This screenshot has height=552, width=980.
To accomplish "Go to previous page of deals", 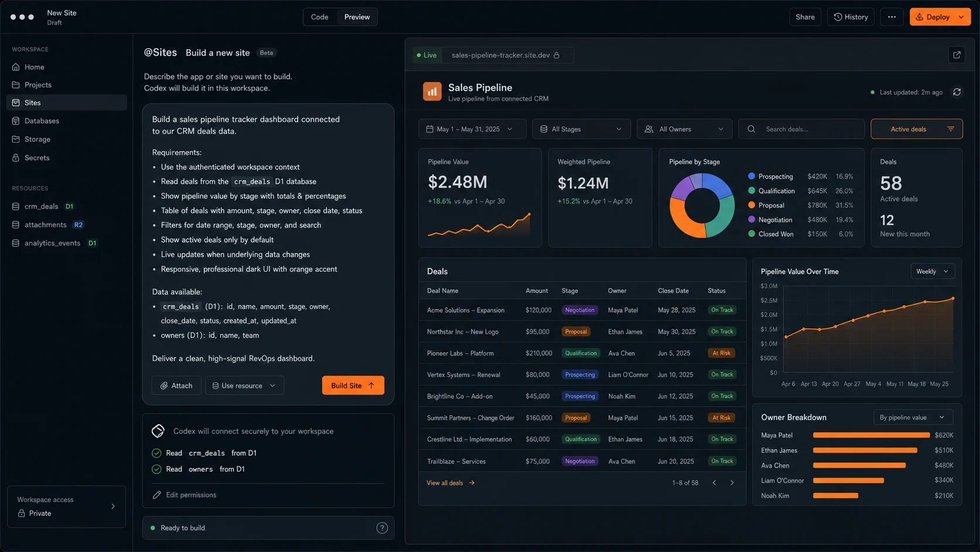I will coord(714,483).
